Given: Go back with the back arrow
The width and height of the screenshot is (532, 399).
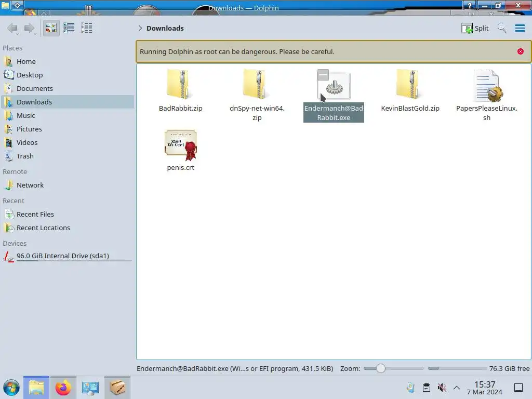Looking at the screenshot, I should (x=12, y=28).
